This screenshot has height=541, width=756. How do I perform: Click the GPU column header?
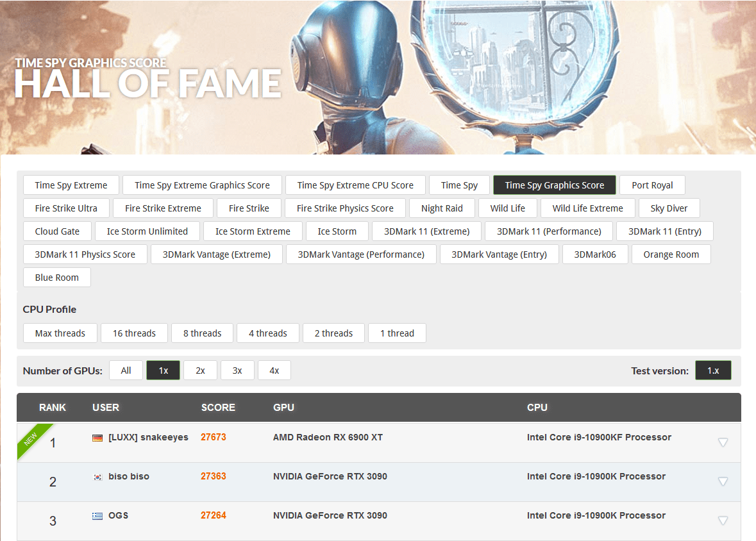tap(283, 408)
